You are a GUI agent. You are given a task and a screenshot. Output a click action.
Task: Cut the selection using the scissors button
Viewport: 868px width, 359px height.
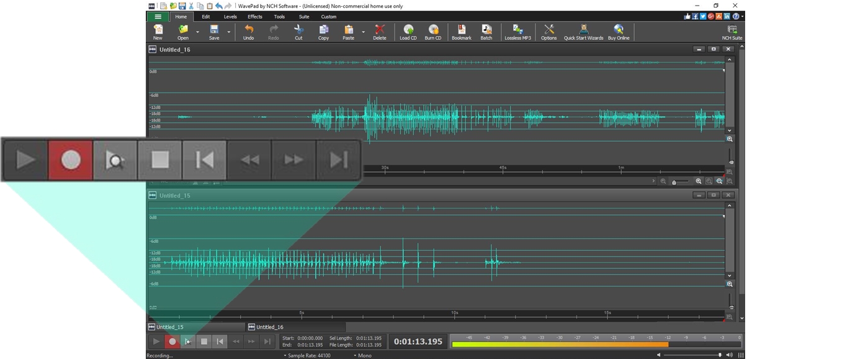298,32
